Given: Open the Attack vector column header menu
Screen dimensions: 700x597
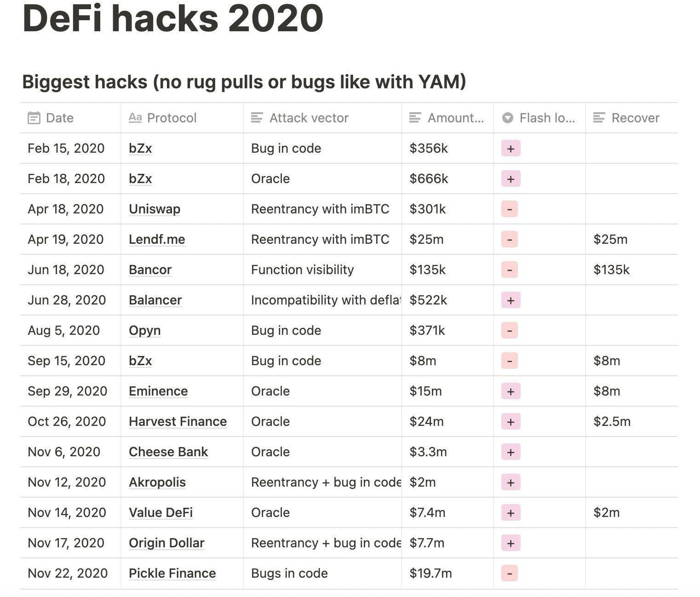Looking at the screenshot, I should pyautogui.click(x=309, y=118).
